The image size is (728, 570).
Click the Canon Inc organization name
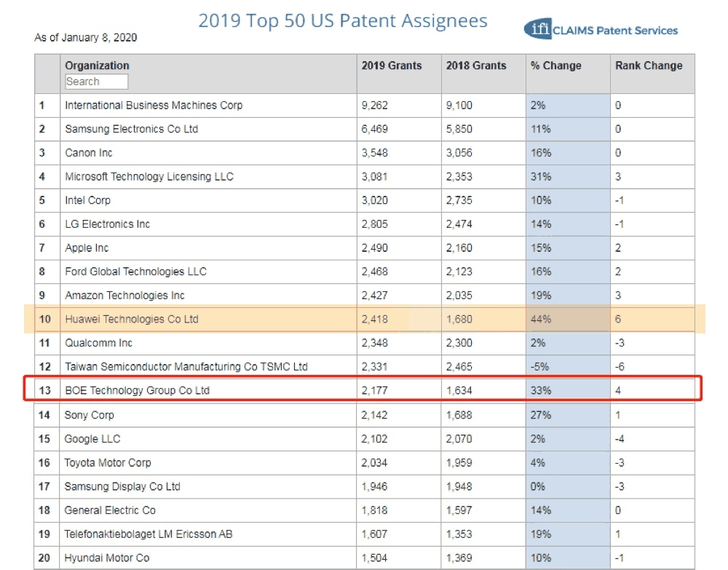89,153
